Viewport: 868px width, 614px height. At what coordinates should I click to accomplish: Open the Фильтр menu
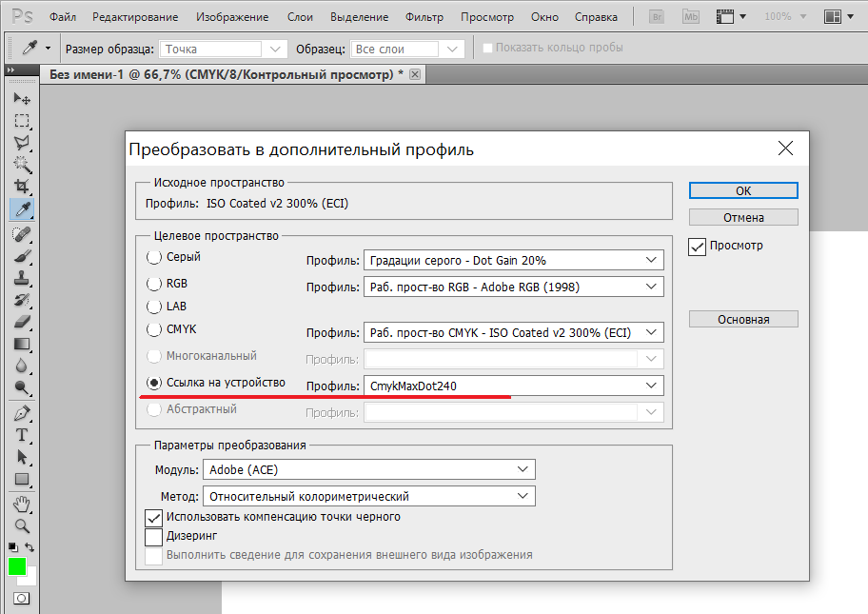pos(424,17)
